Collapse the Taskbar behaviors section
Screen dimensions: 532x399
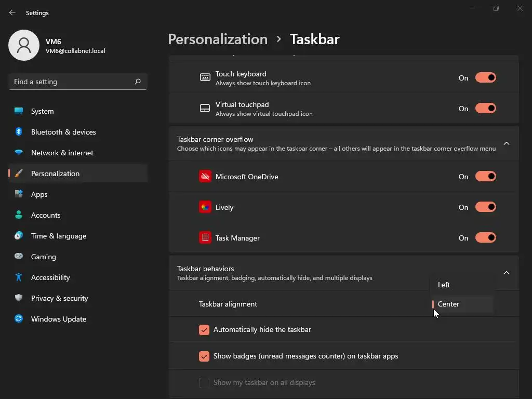point(507,273)
